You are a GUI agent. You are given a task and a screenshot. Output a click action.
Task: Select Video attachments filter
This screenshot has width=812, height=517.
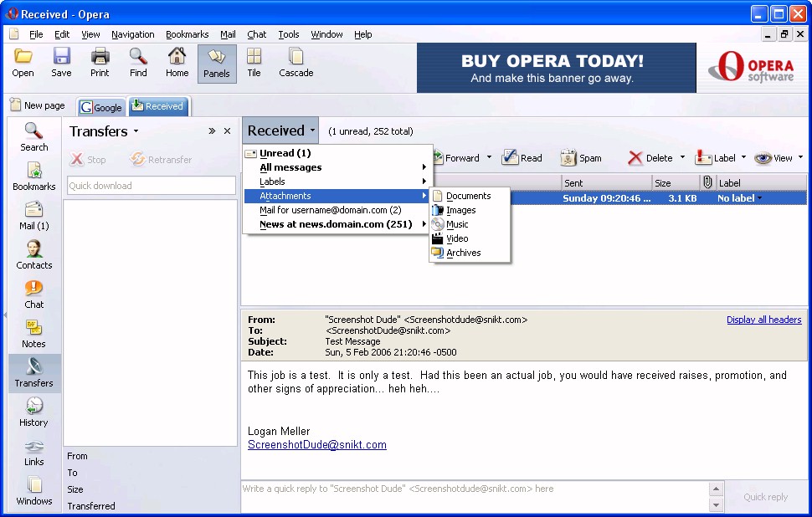tap(469, 238)
